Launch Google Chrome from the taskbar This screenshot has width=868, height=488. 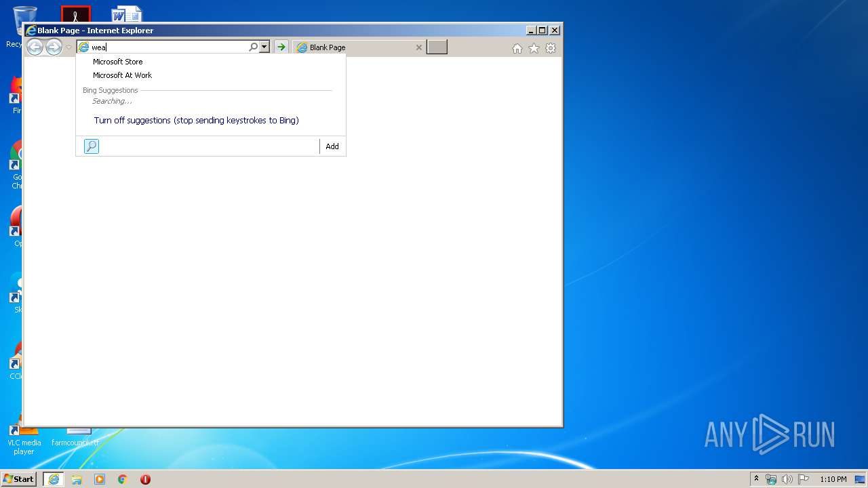pos(123,479)
